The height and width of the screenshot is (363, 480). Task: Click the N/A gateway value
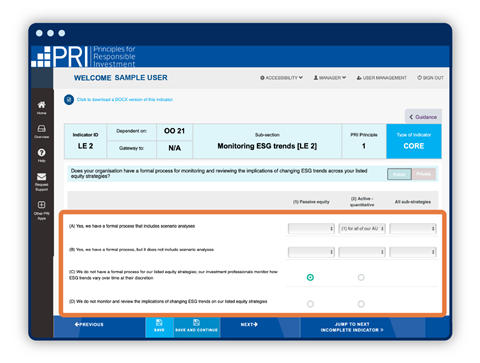coord(174,148)
